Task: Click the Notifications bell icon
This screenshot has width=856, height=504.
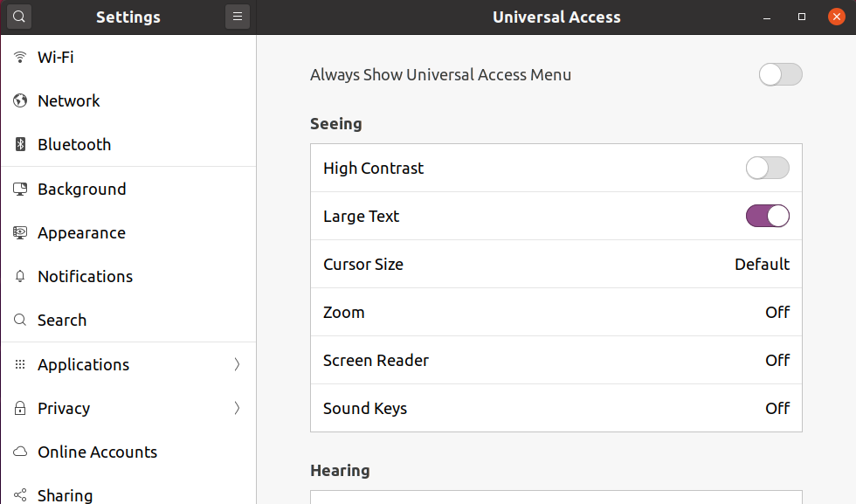Action: (19, 276)
